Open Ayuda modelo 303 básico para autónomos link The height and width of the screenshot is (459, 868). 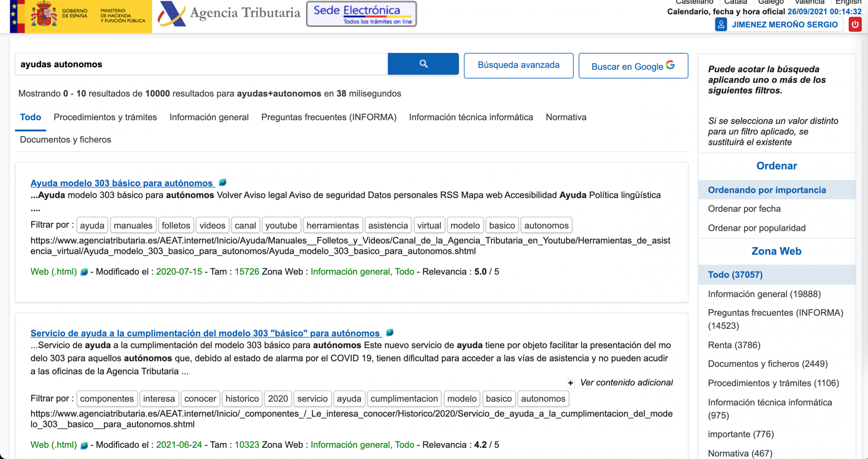tap(122, 183)
